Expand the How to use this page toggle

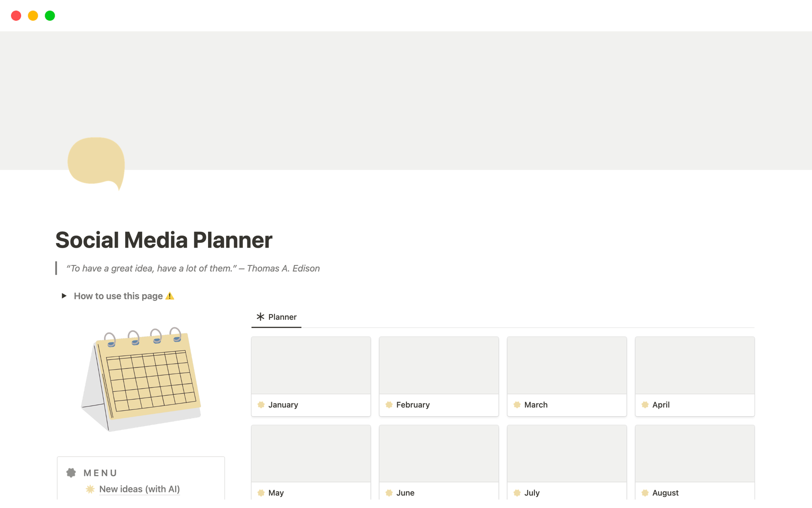click(64, 296)
